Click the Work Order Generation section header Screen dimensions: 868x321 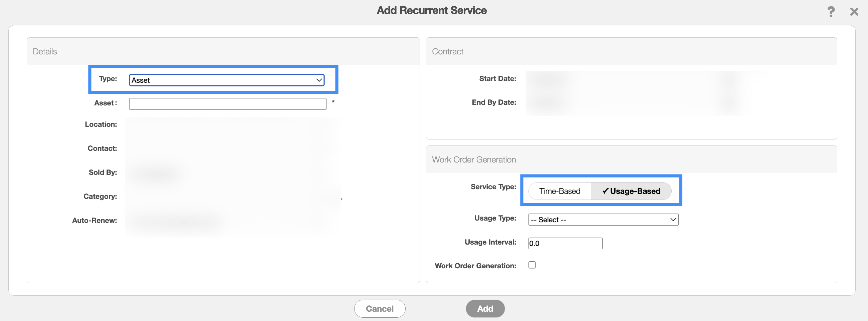pyautogui.click(x=474, y=159)
